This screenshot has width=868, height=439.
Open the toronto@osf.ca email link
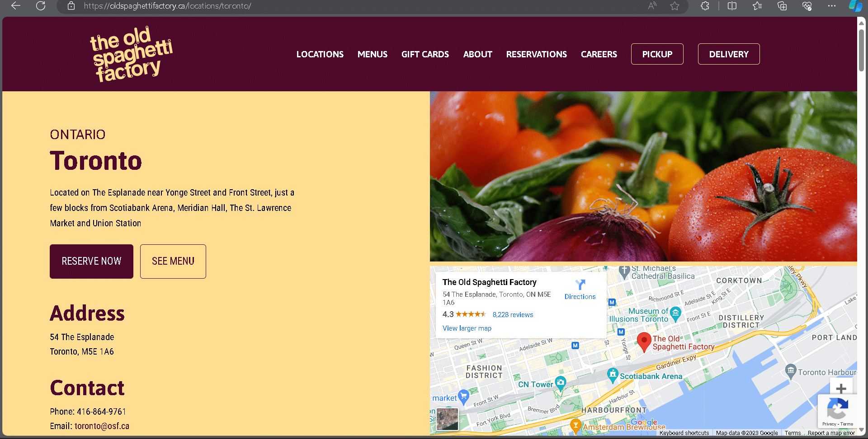[102, 426]
